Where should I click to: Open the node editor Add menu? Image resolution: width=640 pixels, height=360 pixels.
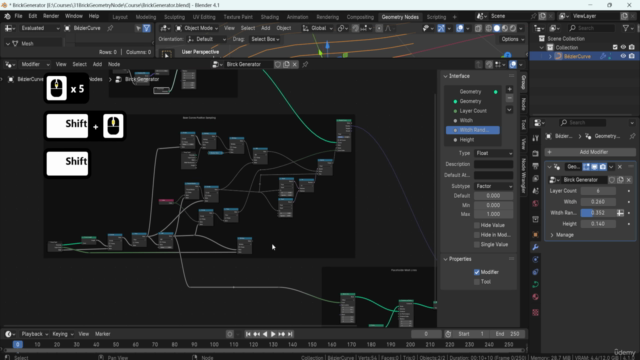pyautogui.click(x=97, y=64)
